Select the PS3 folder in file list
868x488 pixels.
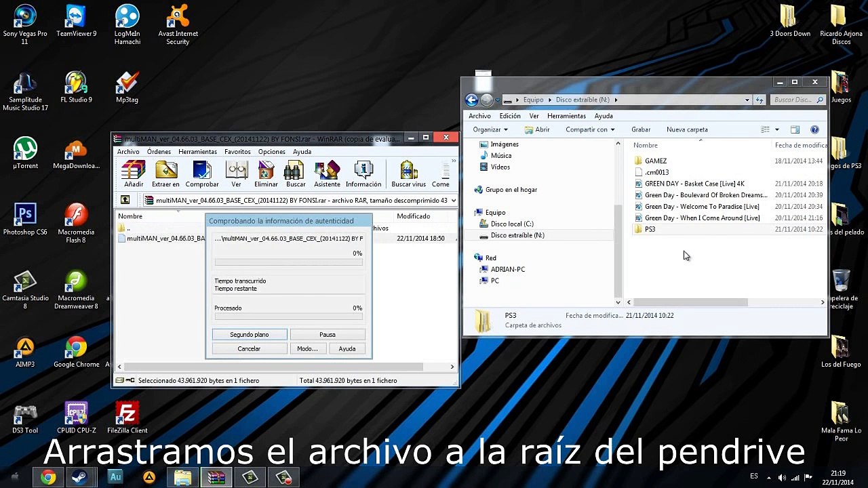[650, 229]
